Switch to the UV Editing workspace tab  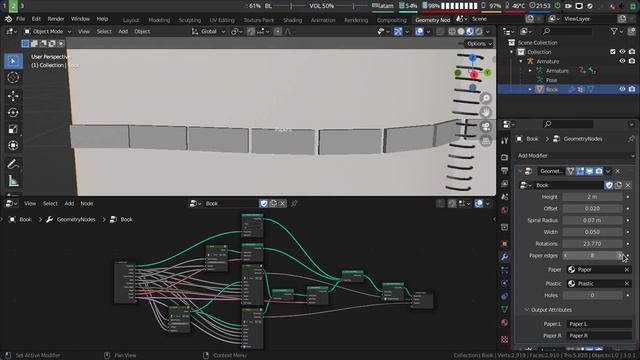click(x=222, y=20)
